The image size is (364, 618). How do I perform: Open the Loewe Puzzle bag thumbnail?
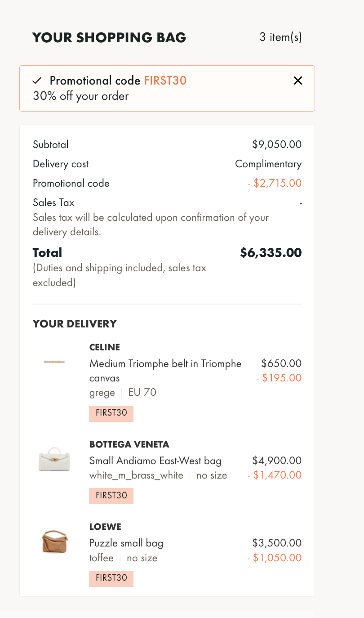54,541
